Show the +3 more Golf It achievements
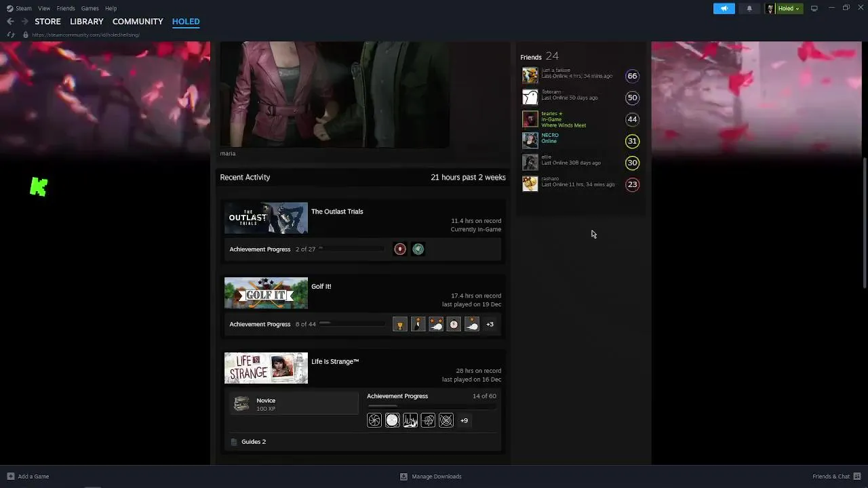 pyautogui.click(x=490, y=325)
